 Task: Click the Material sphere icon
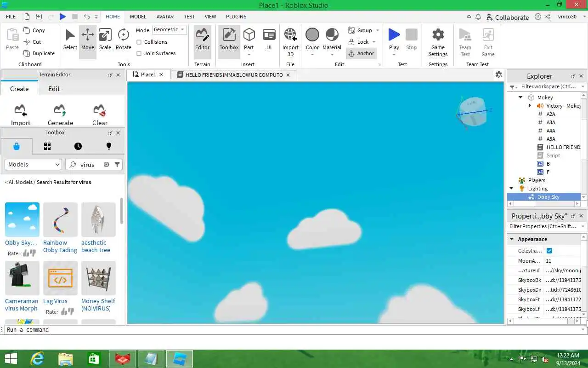pyautogui.click(x=332, y=35)
